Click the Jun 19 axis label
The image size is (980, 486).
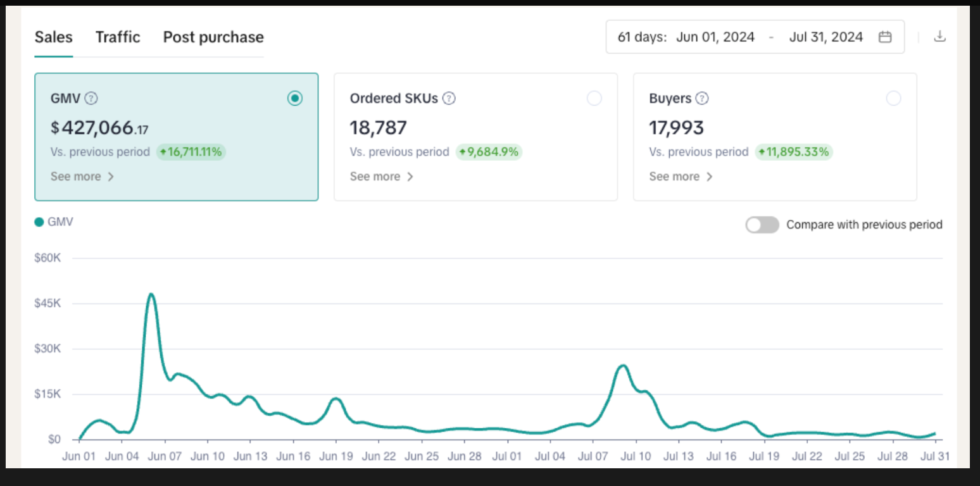coord(336,456)
